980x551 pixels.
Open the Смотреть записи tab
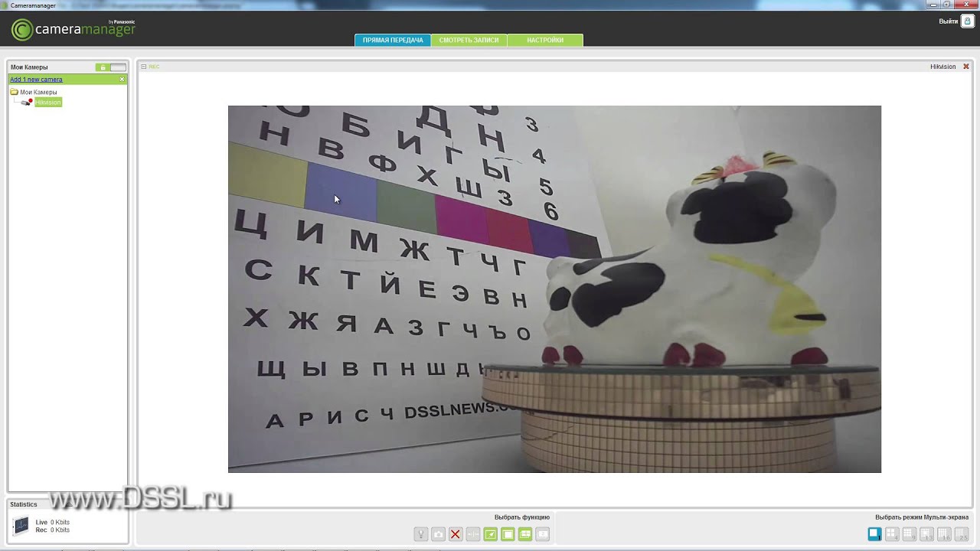pos(469,40)
